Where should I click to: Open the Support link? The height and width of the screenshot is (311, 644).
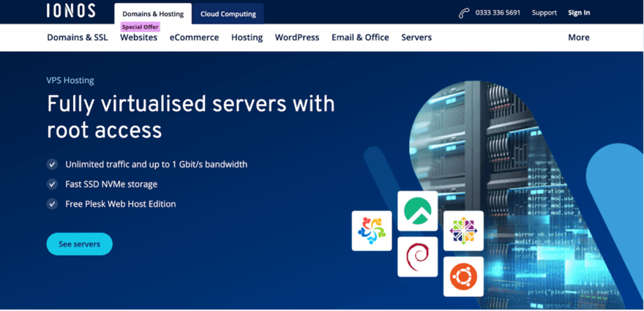click(544, 12)
